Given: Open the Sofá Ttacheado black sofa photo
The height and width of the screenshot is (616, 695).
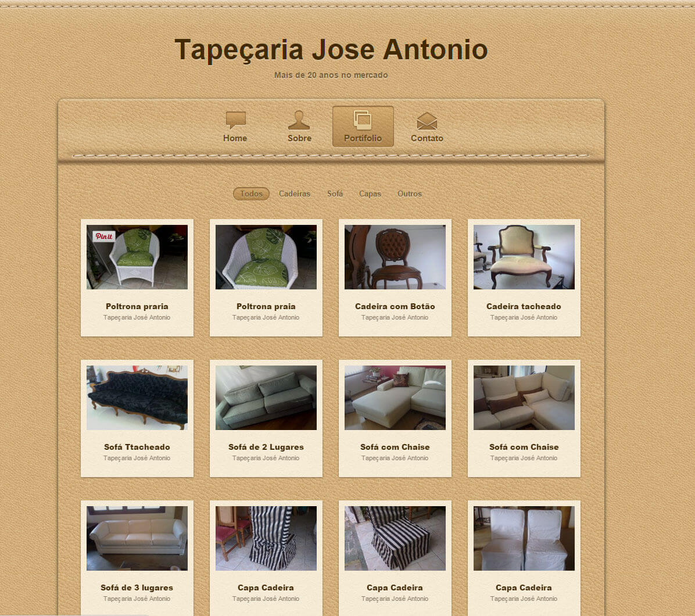Looking at the screenshot, I should (x=137, y=397).
